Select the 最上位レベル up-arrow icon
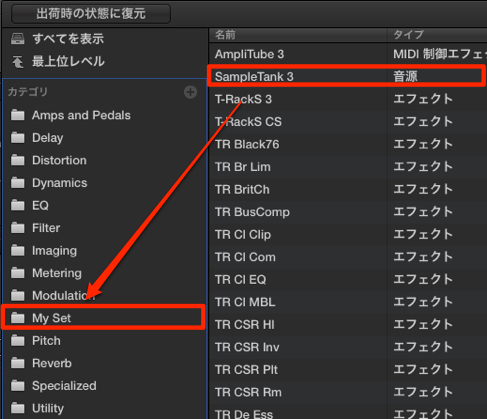Image resolution: width=487 pixels, height=419 pixels. click(x=18, y=62)
